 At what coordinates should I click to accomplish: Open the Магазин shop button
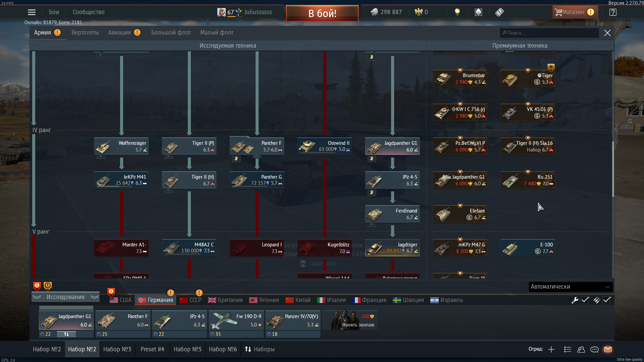click(575, 12)
